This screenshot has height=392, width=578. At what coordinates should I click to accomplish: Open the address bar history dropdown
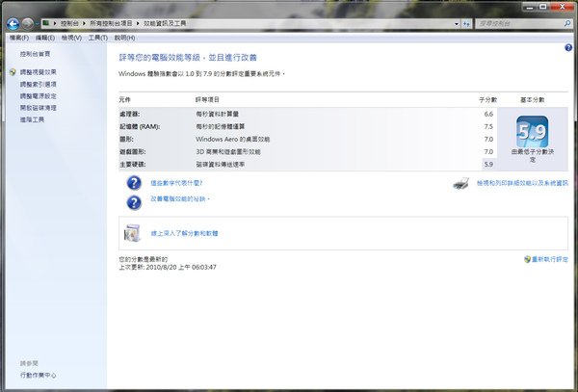click(457, 23)
